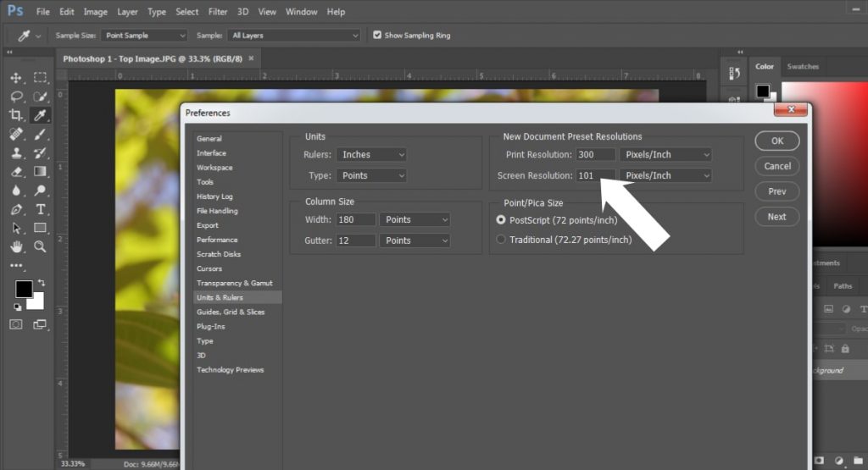Open the Column Width units dropdown
This screenshot has height=470, width=868.
[x=415, y=219]
